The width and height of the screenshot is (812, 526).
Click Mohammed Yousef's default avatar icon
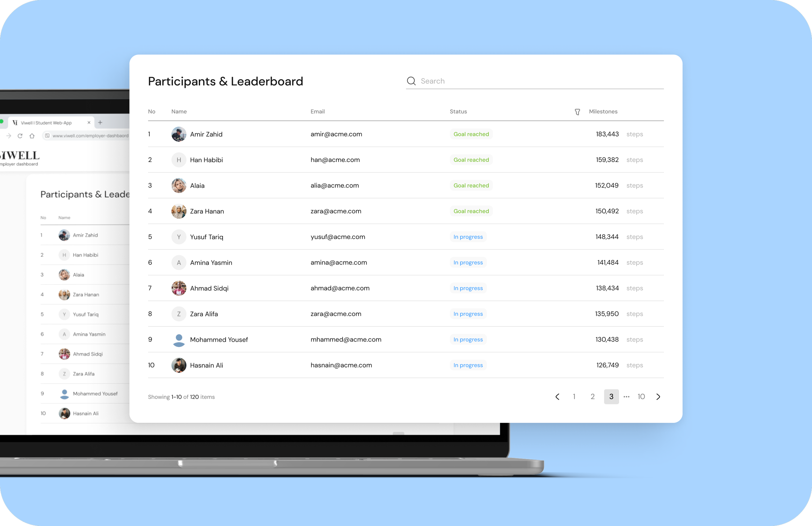point(179,339)
